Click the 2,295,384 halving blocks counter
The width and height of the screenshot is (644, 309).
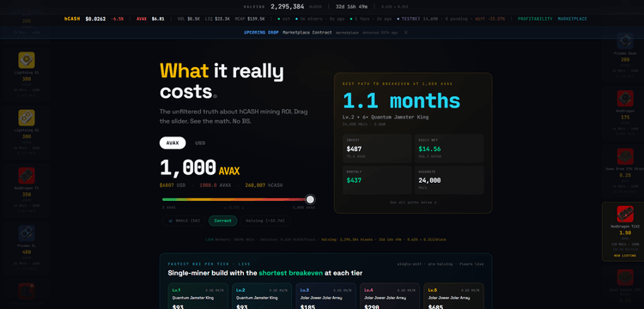(x=287, y=7)
